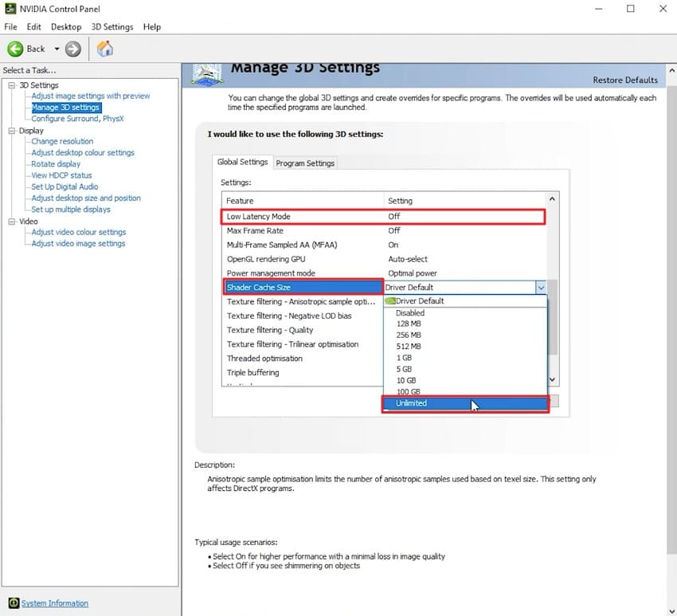Select Manage 3D settings in tree
The width and height of the screenshot is (677, 616).
66,107
